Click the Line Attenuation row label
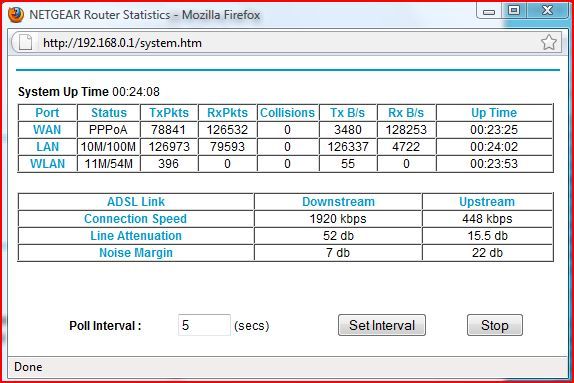 (136, 236)
